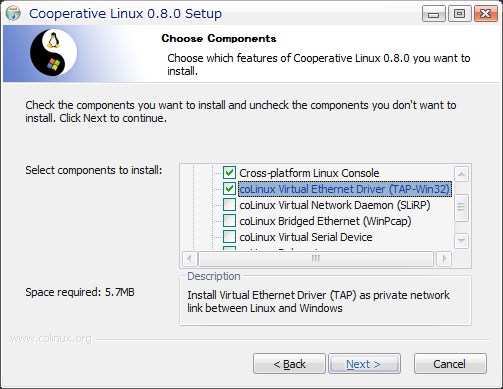
Task: Maximize the Setup window
Action: [460, 14]
